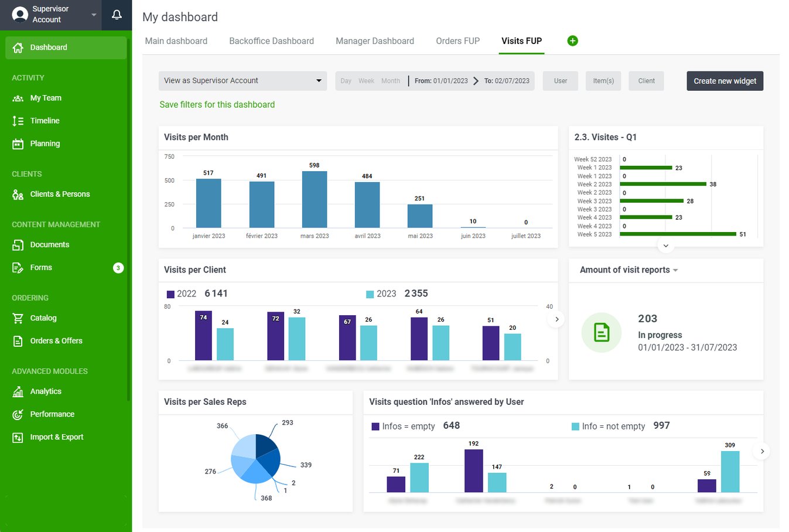Select My Team in the sidebar
The image size is (789, 532).
(47, 98)
